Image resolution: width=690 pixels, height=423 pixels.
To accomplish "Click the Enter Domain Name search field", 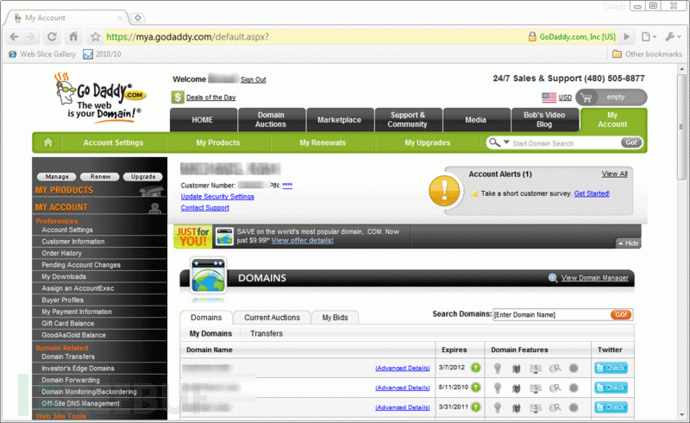I will pos(551,315).
